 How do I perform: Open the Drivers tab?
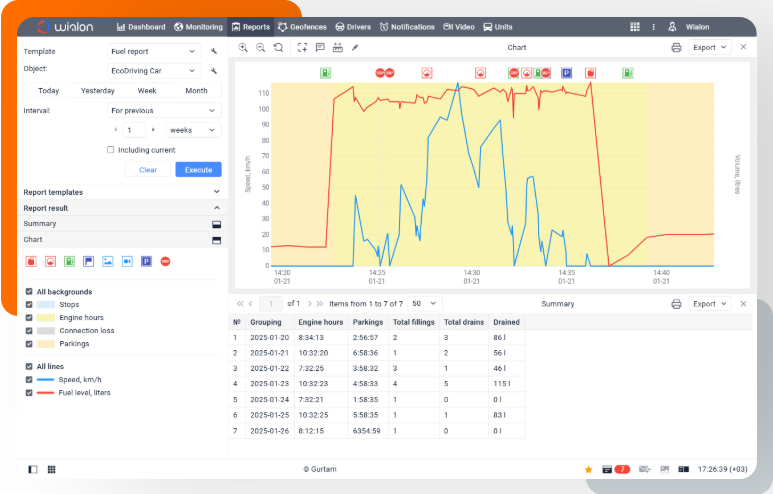[x=353, y=27]
